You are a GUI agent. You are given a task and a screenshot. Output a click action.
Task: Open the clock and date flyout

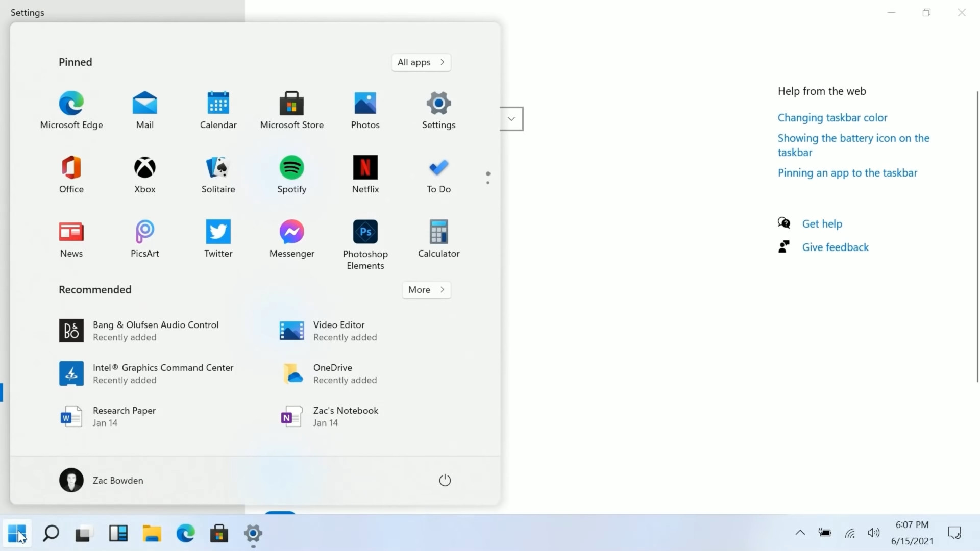click(x=912, y=533)
